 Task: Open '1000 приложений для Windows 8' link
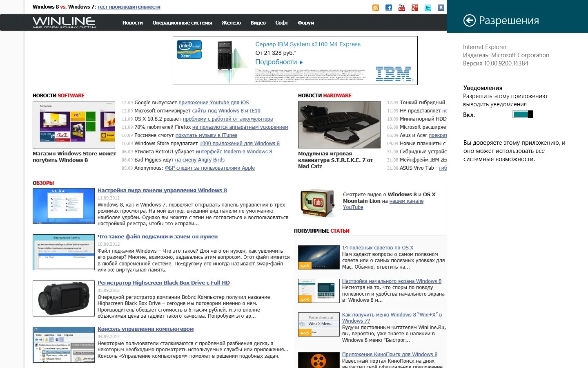tap(240, 144)
